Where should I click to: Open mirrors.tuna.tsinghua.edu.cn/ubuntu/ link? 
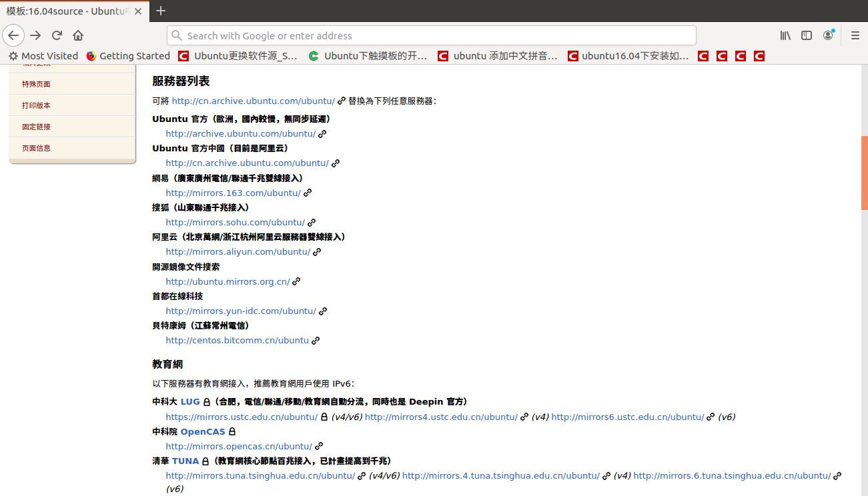(x=260, y=475)
